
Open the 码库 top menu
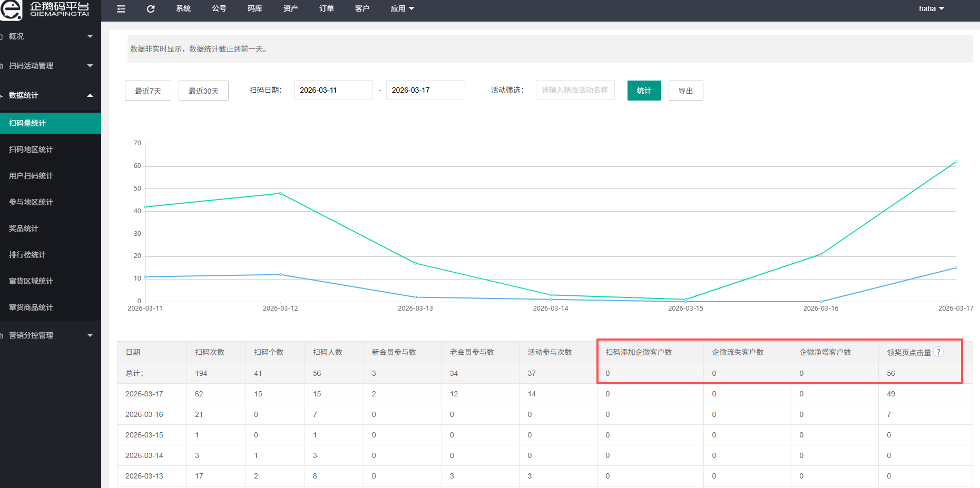click(255, 9)
